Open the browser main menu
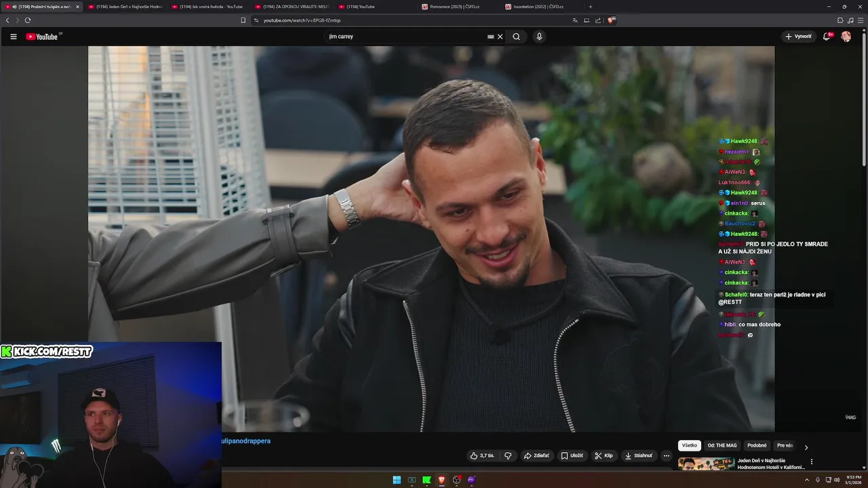 coord(860,20)
